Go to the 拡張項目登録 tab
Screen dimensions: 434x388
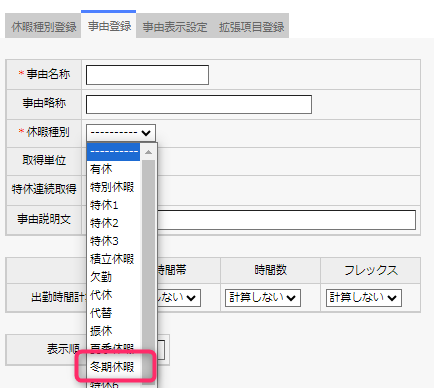(251, 26)
